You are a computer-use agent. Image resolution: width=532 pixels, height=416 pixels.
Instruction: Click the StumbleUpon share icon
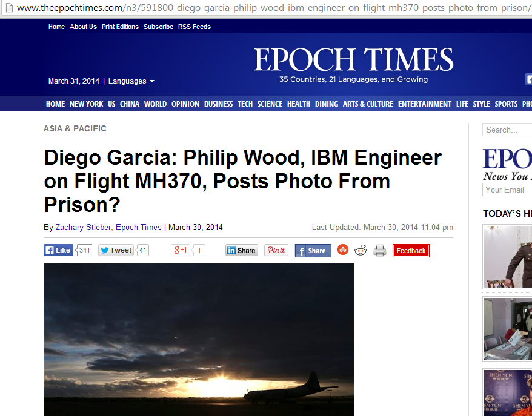pyautogui.click(x=343, y=250)
